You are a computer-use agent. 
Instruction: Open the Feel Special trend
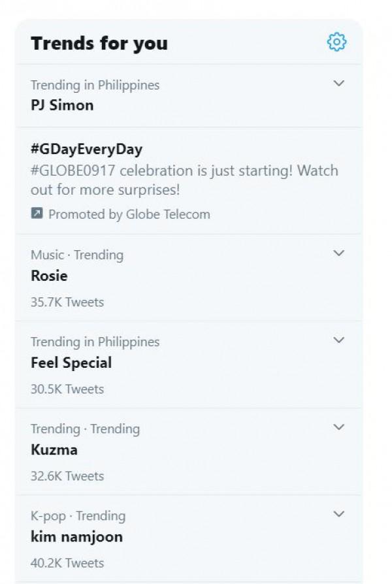pyautogui.click(x=72, y=363)
